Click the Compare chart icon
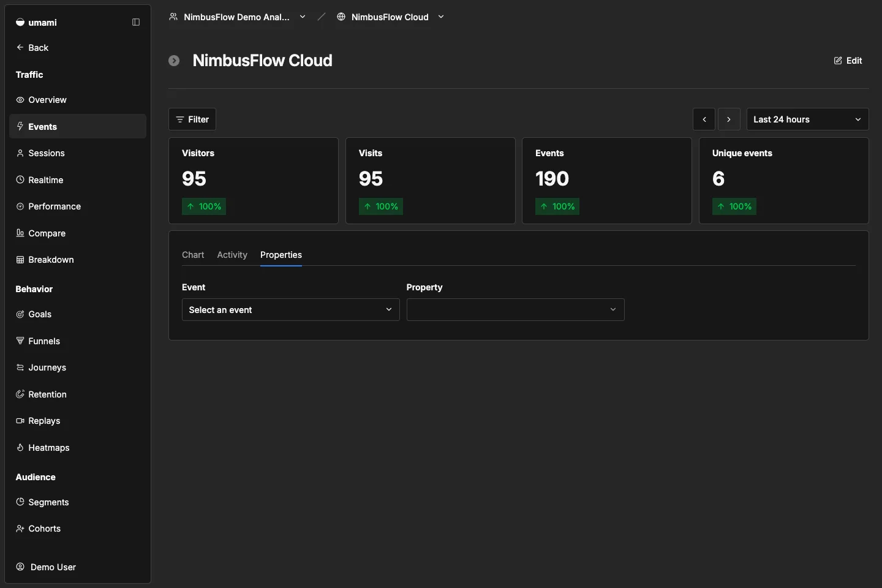This screenshot has height=588, width=882. pos(20,233)
